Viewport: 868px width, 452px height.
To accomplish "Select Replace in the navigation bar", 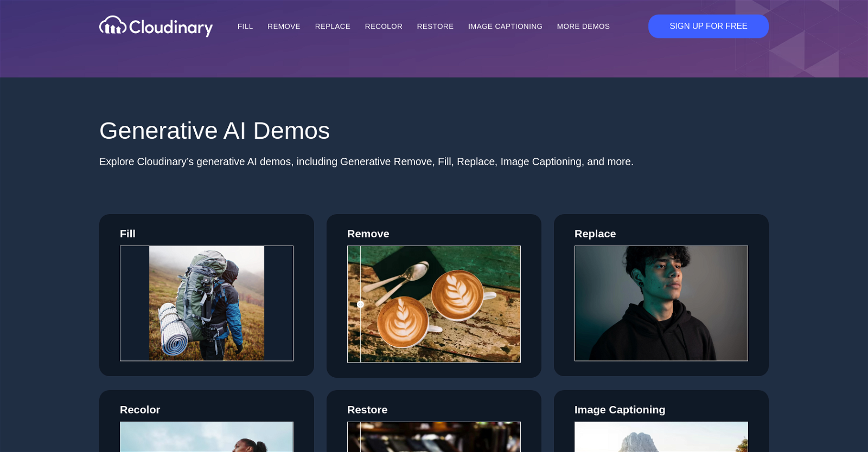I will tap(333, 27).
